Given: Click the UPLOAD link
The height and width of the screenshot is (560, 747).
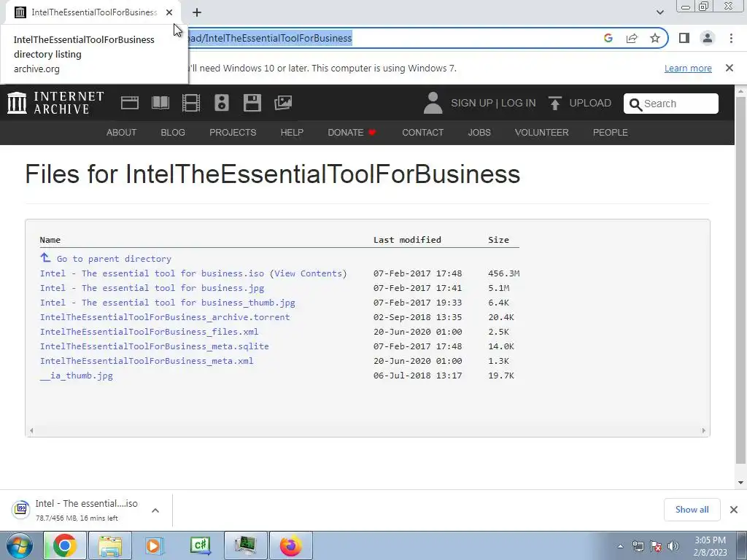Looking at the screenshot, I should tap(590, 103).
